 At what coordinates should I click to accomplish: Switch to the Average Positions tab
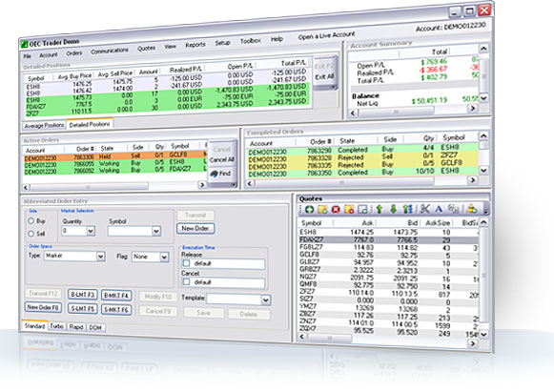tap(44, 126)
